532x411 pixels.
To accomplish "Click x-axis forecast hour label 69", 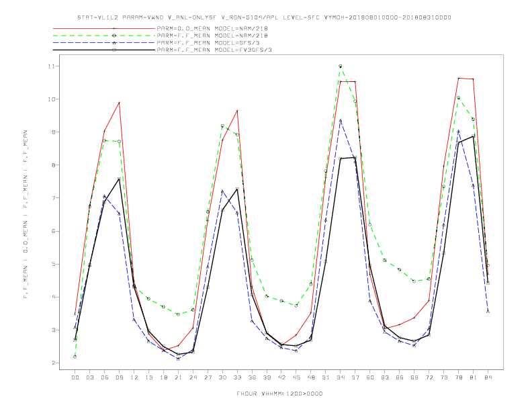I will pos(414,377).
